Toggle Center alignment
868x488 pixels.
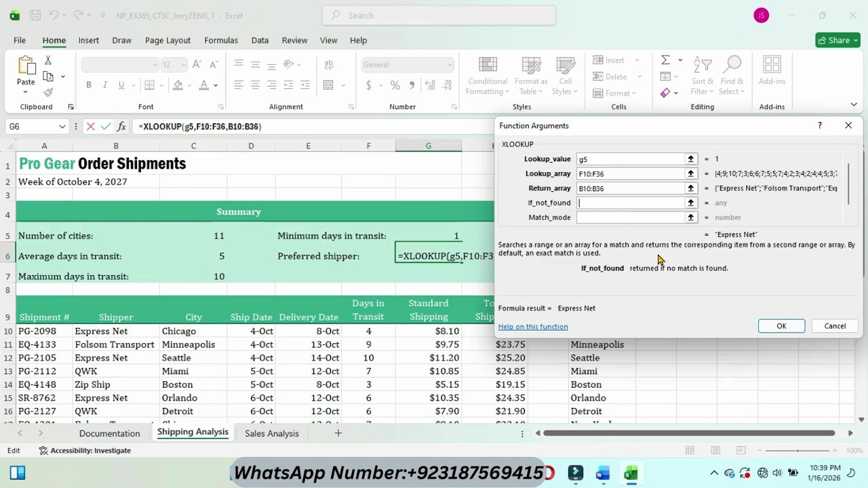[255, 85]
